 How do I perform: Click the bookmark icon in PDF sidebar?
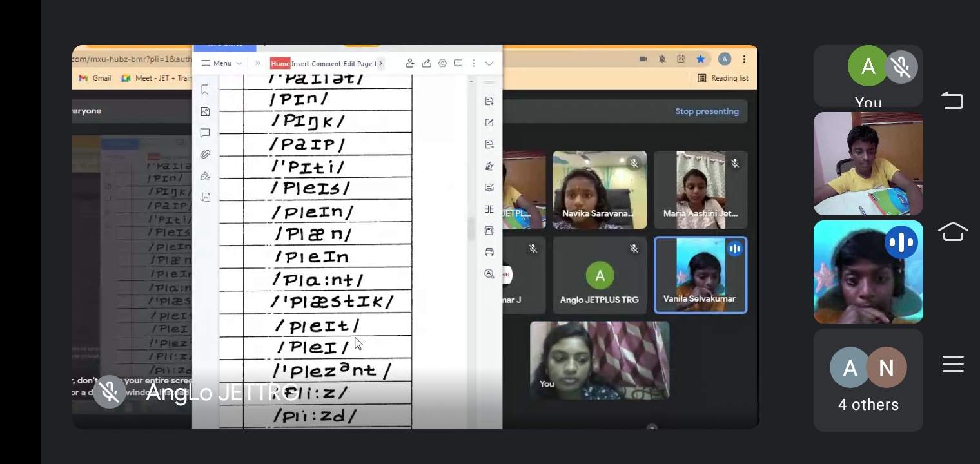(x=205, y=90)
